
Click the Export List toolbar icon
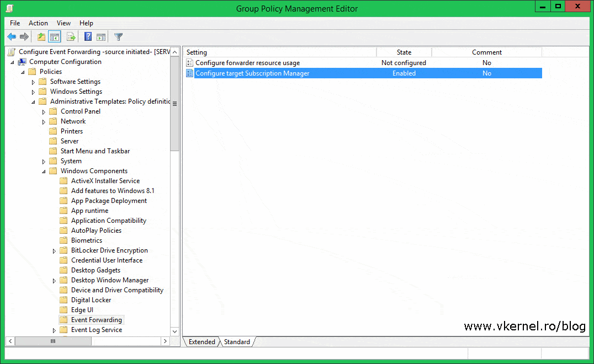point(71,36)
